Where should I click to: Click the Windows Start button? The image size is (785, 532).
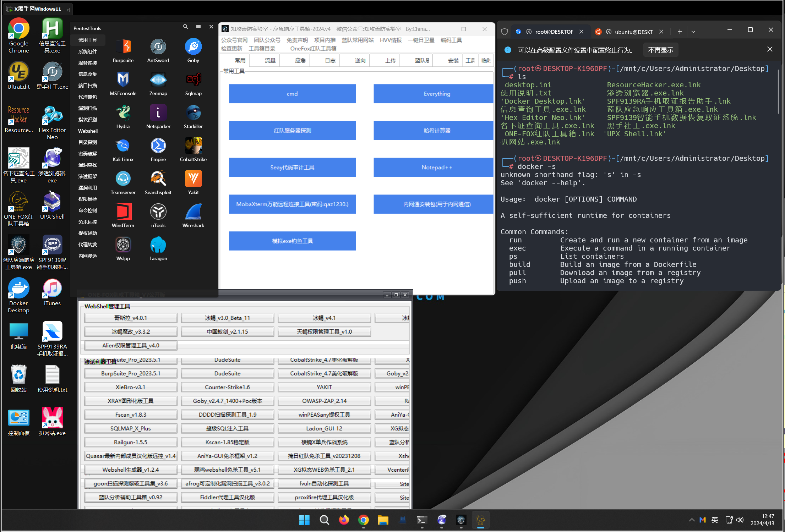pyautogui.click(x=304, y=520)
